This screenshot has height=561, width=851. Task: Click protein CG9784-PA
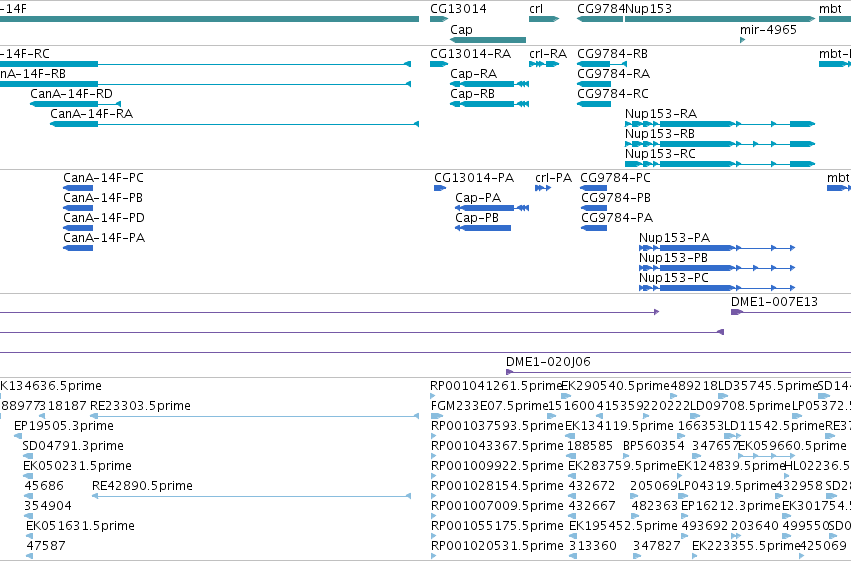[617, 218]
